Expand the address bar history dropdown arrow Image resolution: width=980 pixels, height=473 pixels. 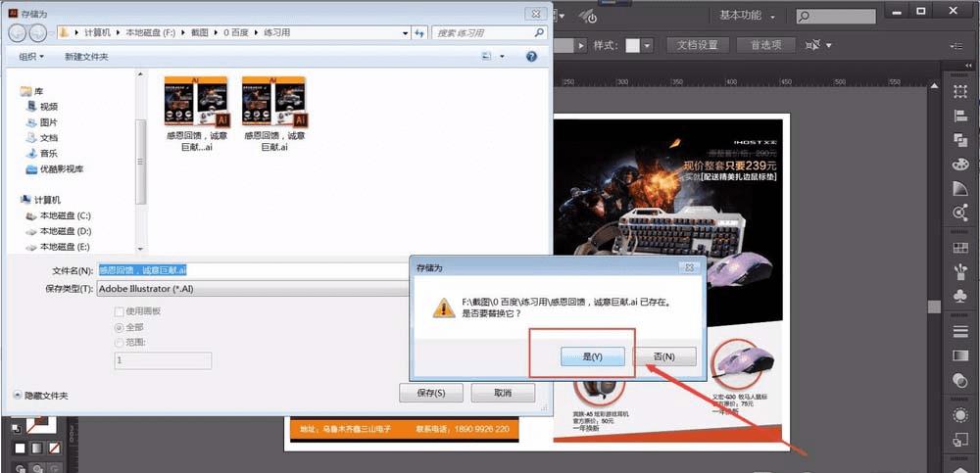click(406, 32)
